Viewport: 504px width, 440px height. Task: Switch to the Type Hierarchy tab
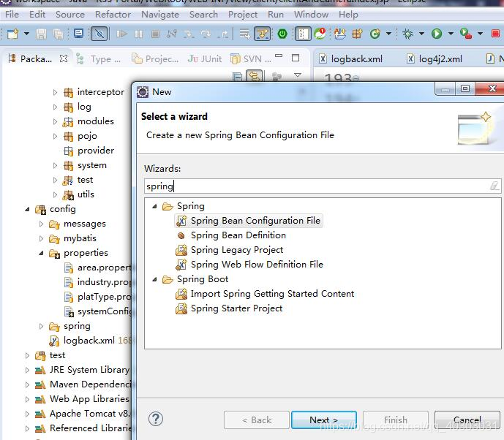coord(98,59)
